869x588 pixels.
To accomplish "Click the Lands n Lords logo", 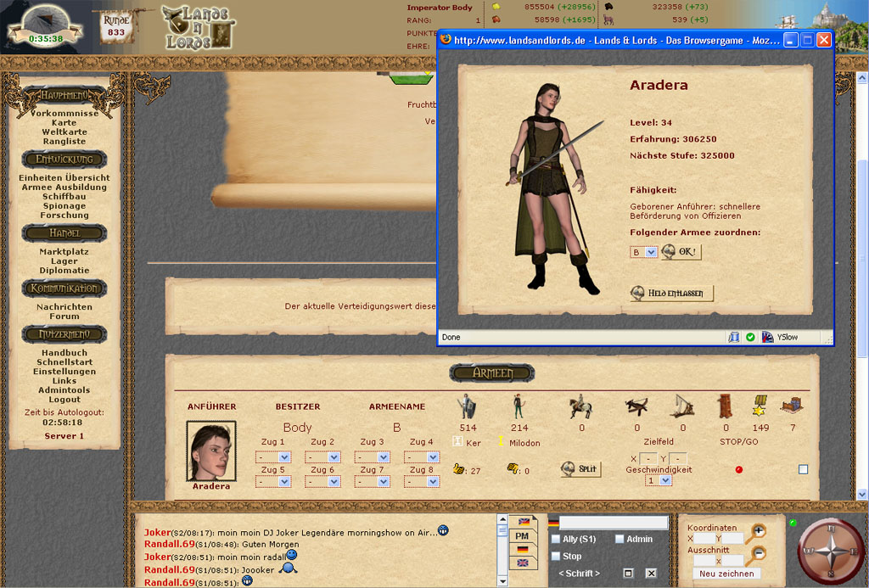I will (x=199, y=27).
